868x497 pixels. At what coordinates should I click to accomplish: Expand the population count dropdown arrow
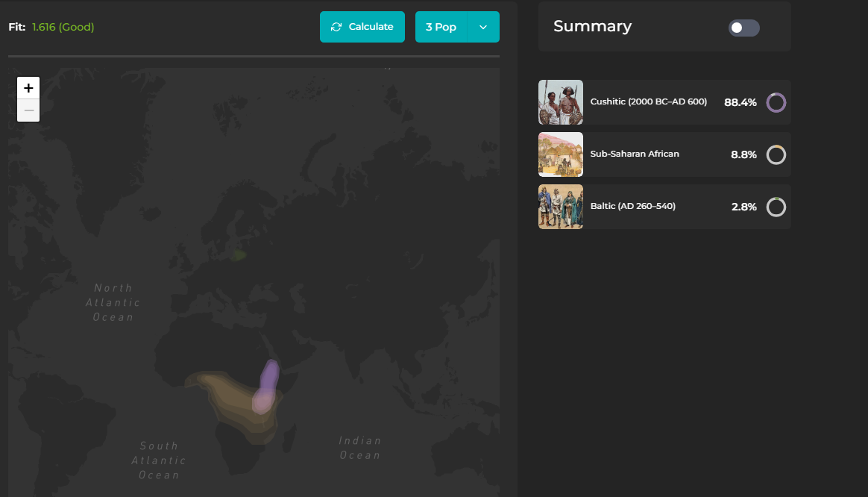pyautogui.click(x=483, y=27)
